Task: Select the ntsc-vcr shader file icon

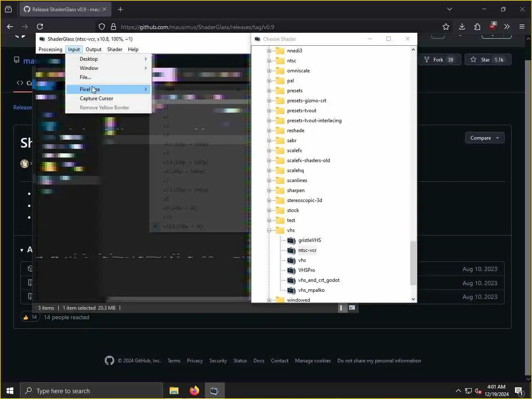Action: tap(291, 250)
